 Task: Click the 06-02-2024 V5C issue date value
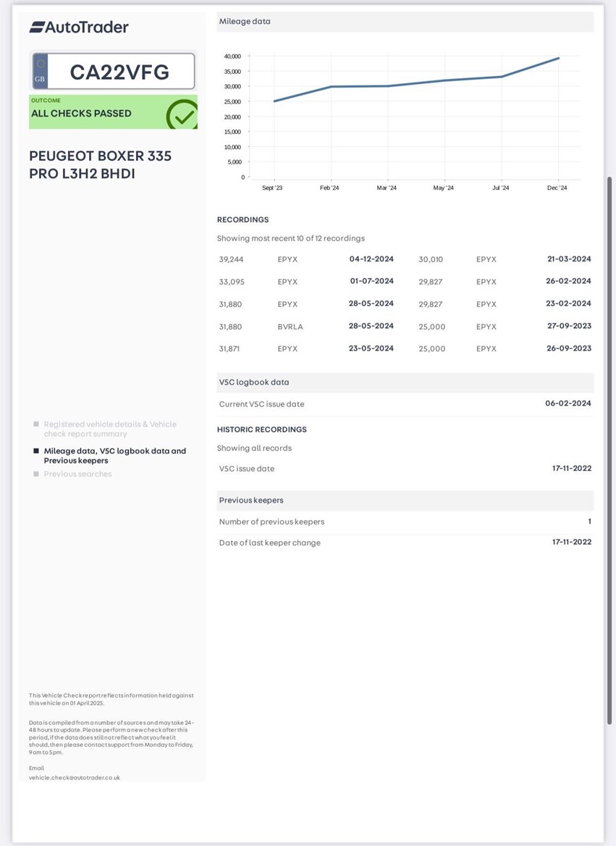[x=568, y=403]
